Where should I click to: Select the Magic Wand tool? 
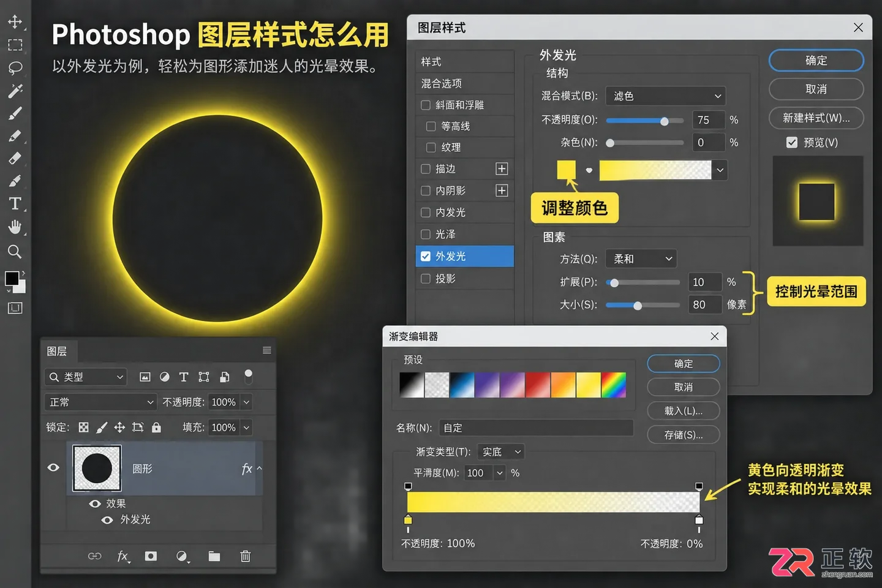tap(15, 91)
